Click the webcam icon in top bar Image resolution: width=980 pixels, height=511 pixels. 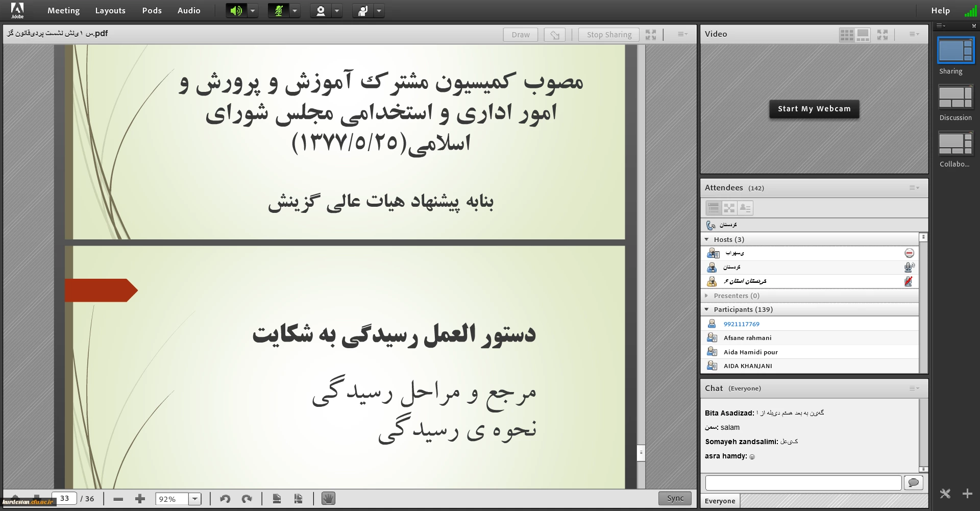321,11
